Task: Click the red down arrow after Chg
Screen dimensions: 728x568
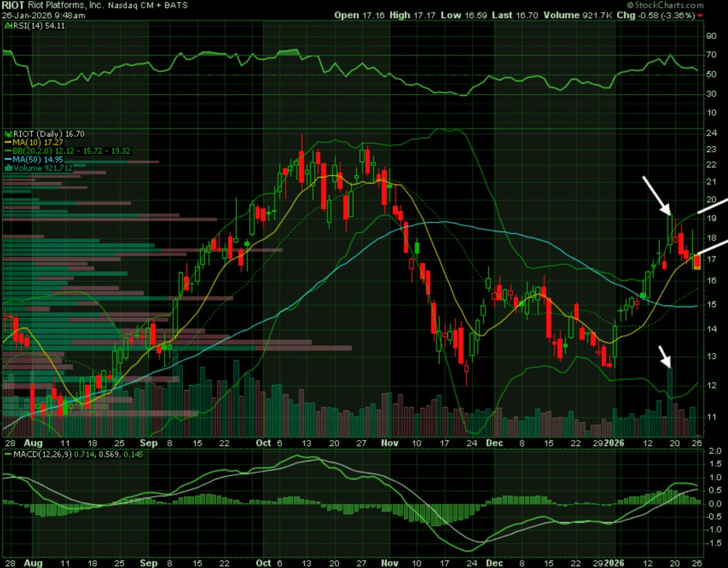Action: click(701, 15)
